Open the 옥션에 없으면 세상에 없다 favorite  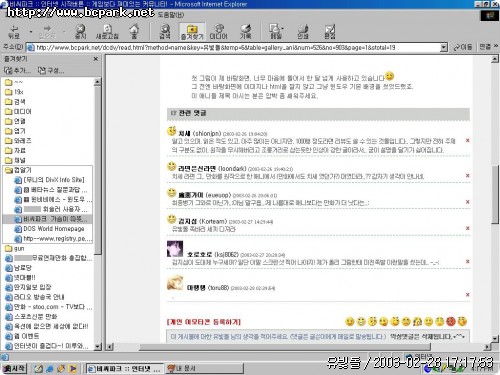point(47,326)
